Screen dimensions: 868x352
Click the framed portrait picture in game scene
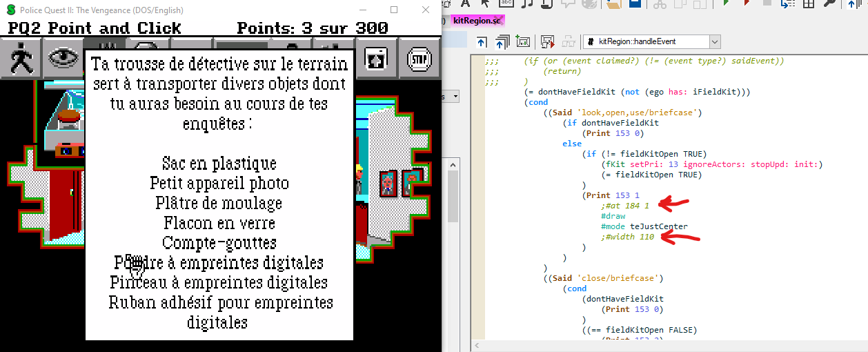pos(388,183)
